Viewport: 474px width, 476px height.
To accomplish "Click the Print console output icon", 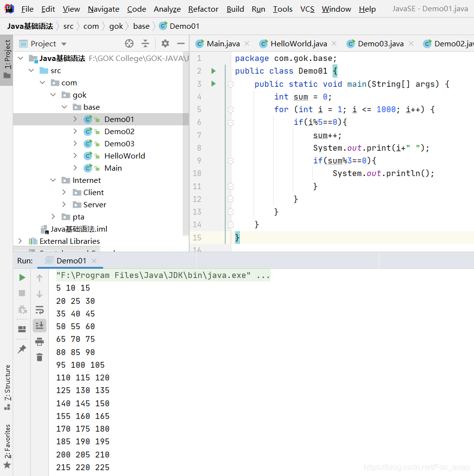I will [39, 342].
